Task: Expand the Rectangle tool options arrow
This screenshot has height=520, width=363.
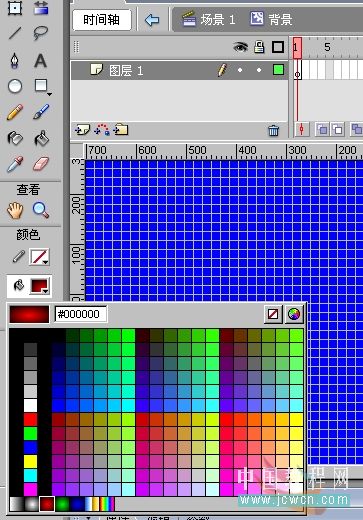Action: tap(49, 94)
